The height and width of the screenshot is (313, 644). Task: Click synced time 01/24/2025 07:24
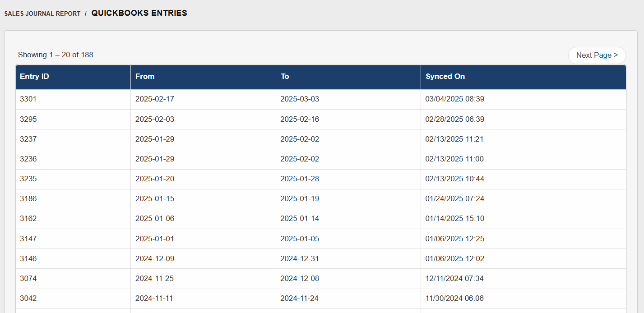point(455,198)
